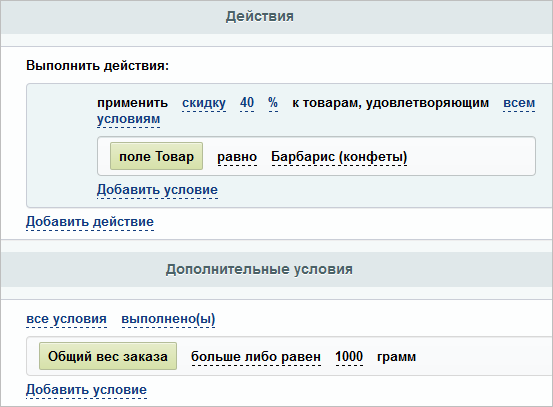The image size is (553, 407).
Task: Open the 'скидку' action type dropdown
Action: coord(204,103)
